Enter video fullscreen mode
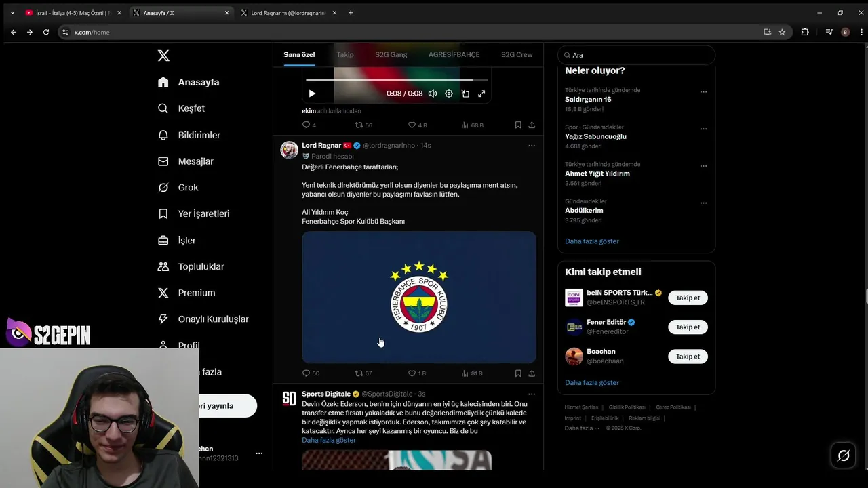The height and width of the screenshot is (488, 868). tap(481, 94)
